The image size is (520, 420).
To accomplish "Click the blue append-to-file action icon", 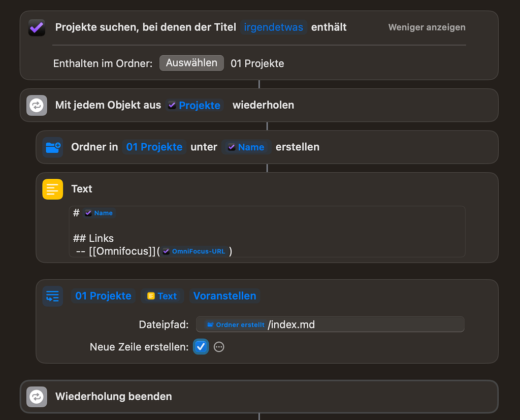I will (53, 296).
